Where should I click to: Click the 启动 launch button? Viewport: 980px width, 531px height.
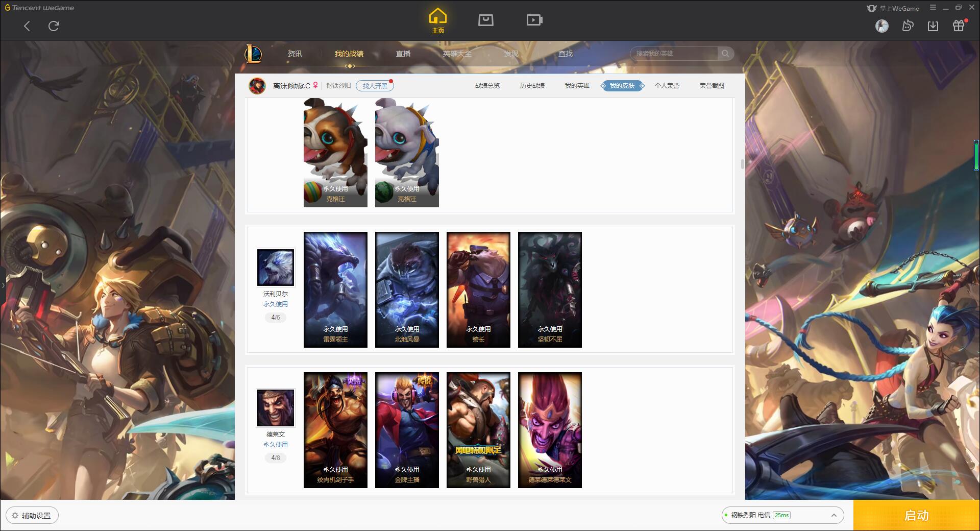pyautogui.click(x=916, y=516)
